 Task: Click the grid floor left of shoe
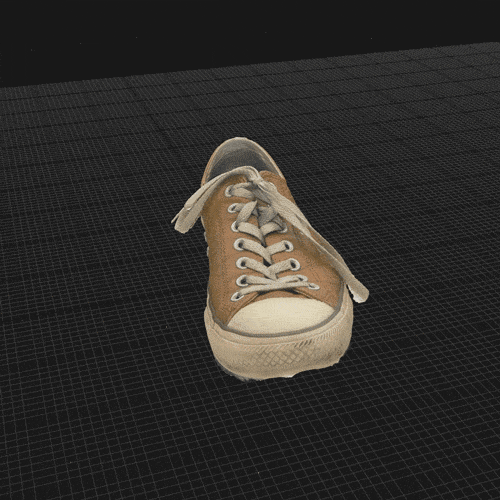tap(100, 267)
